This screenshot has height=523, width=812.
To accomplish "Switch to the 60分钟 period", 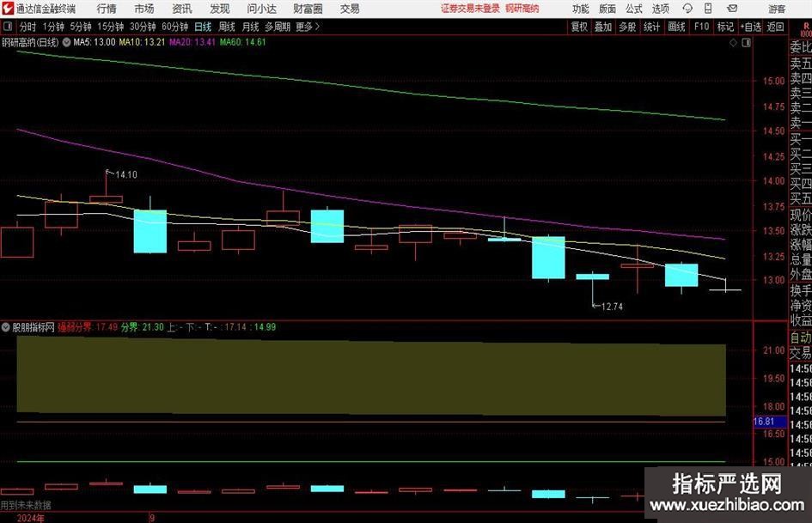I will click(x=175, y=27).
